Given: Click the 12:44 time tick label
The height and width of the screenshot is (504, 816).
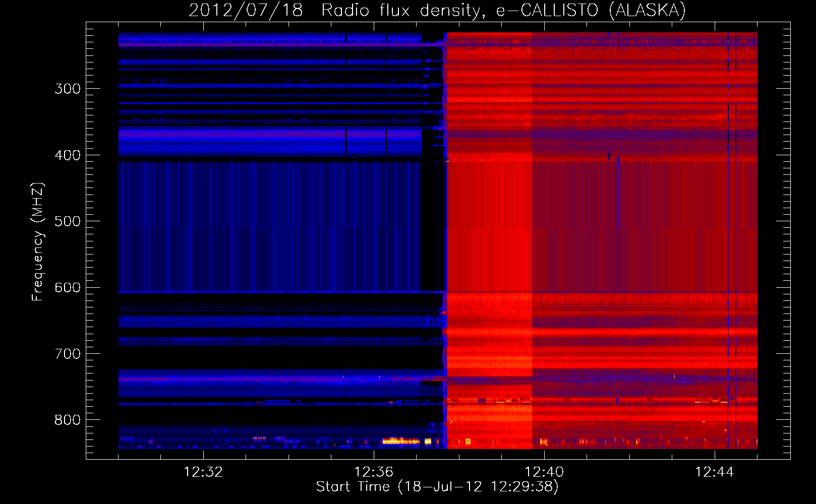Looking at the screenshot, I should point(715,472).
